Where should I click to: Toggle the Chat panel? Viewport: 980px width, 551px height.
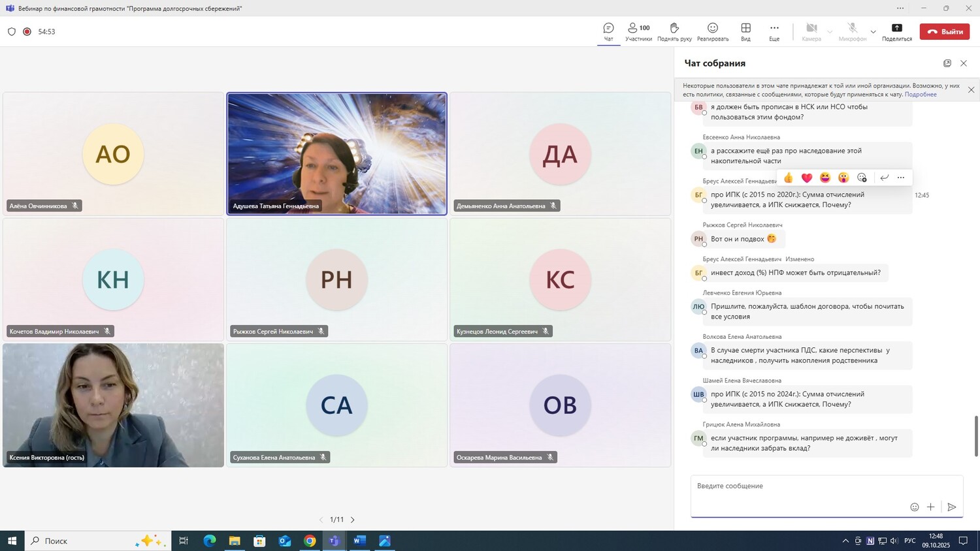tap(608, 31)
